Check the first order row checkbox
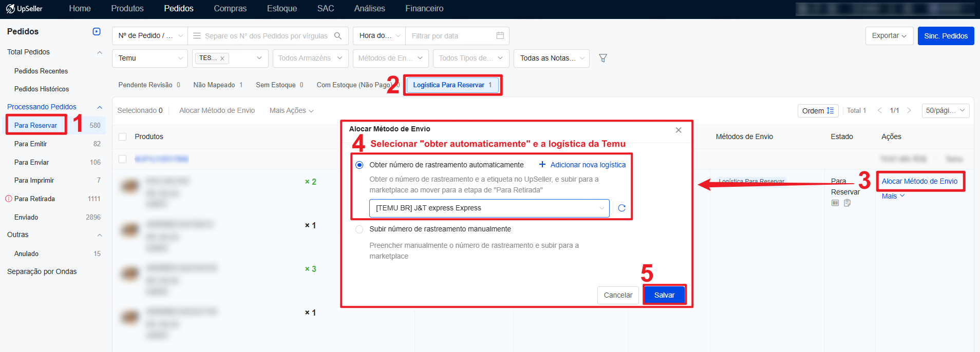 (122, 159)
